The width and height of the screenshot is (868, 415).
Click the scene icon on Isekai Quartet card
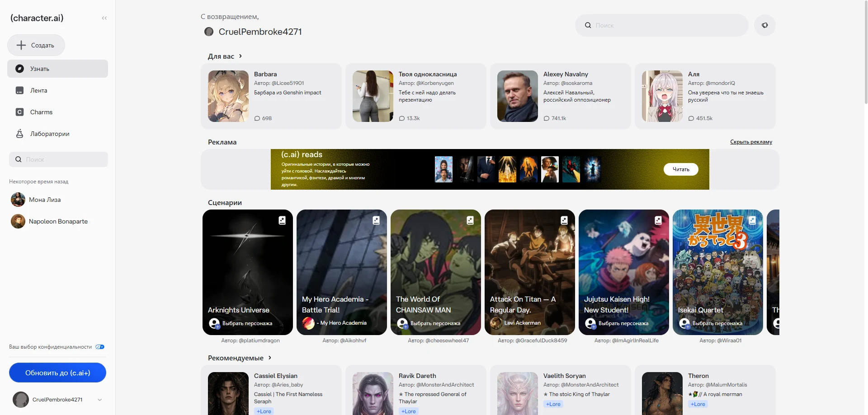pyautogui.click(x=752, y=220)
